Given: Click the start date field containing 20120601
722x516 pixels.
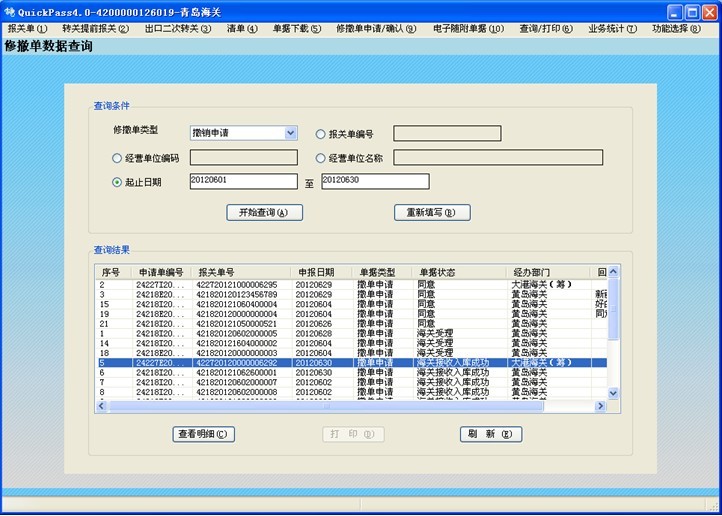Looking at the screenshot, I should coord(243,181).
